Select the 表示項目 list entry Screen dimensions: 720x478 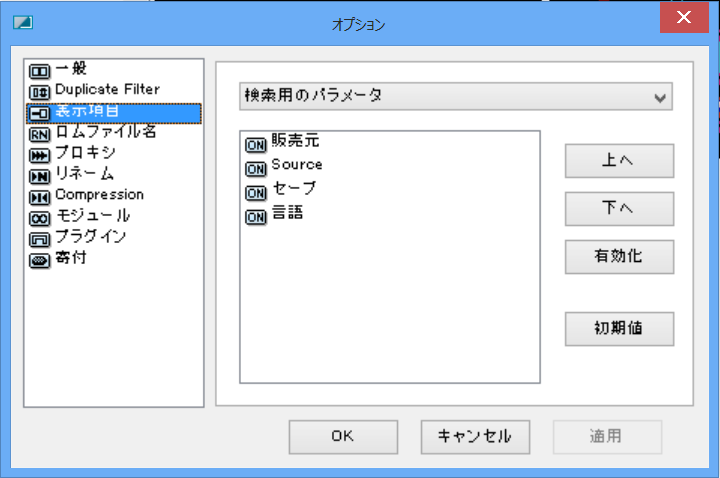[x=114, y=113]
